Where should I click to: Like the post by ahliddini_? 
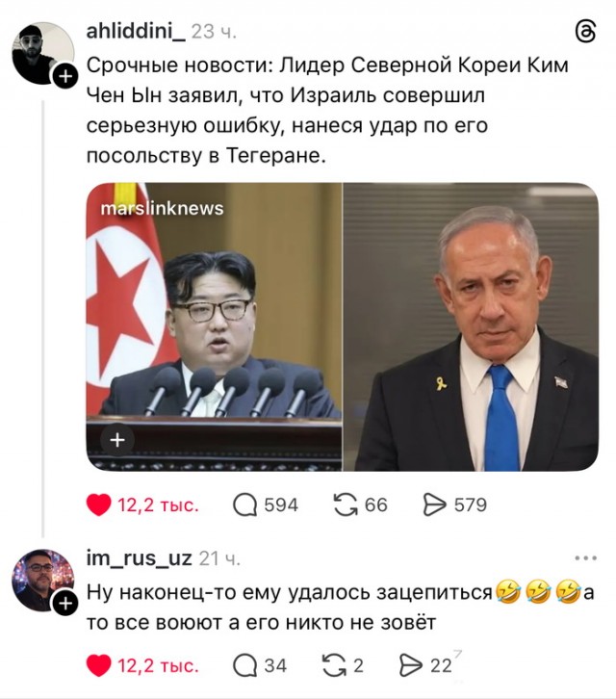click(x=98, y=505)
